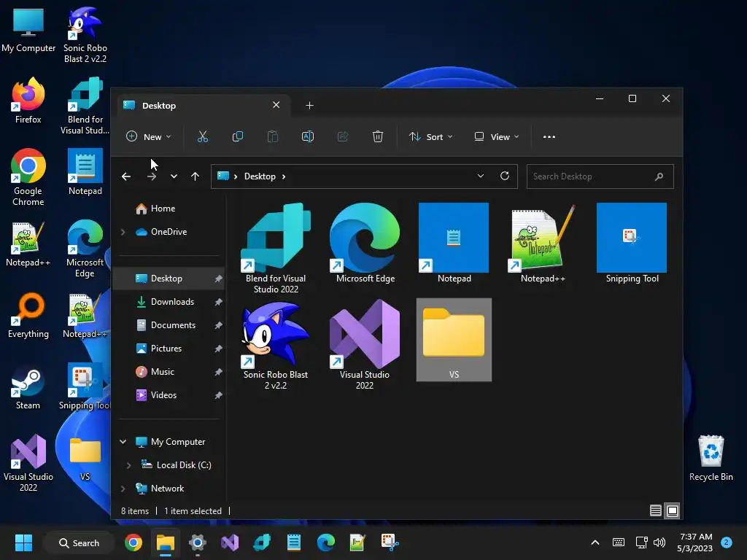Click chevron after Desktop in address bar
Screen dimensions: 747x560
tap(284, 176)
